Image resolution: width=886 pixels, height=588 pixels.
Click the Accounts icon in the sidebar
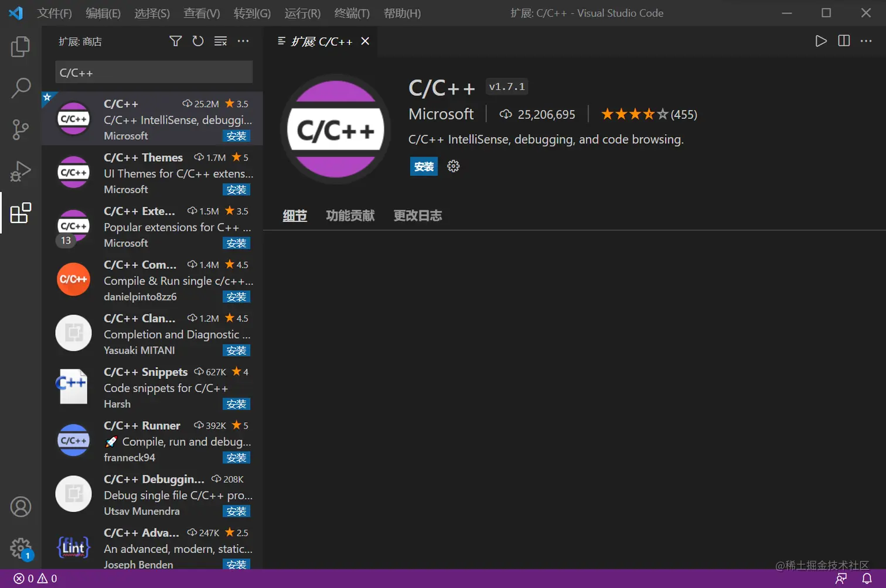pos(20,506)
